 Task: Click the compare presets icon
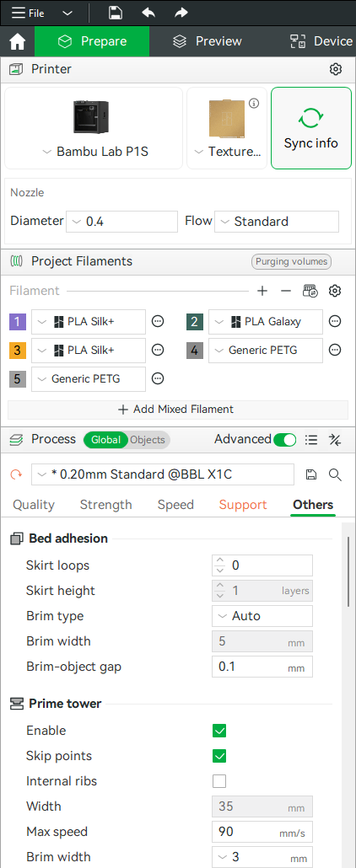point(335,440)
